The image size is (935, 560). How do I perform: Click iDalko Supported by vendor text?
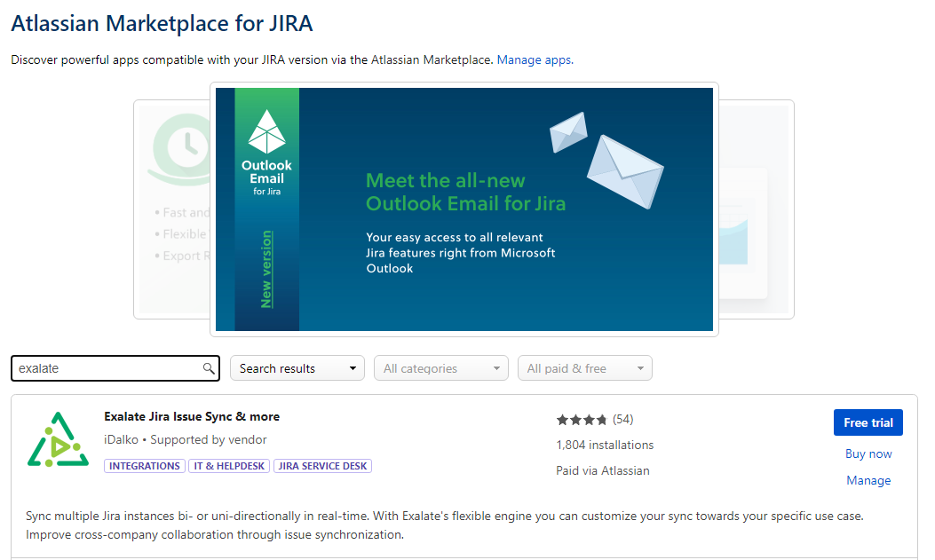185,439
